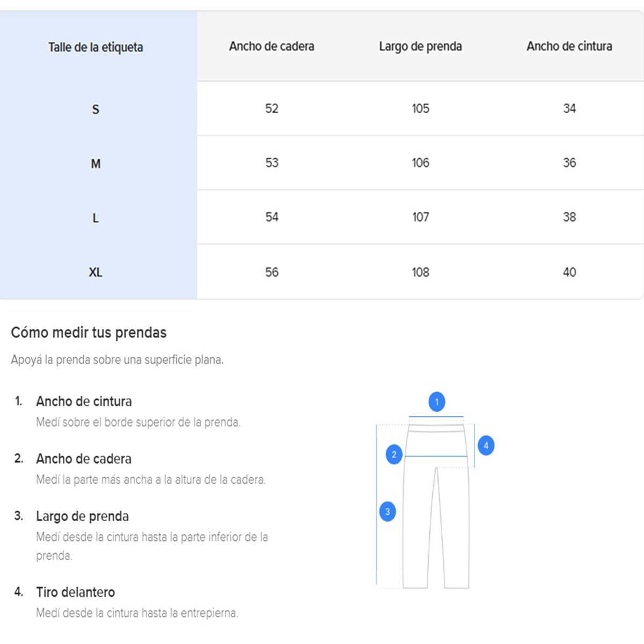This screenshot has width=644, height=644.
Task: Click the blue number 2 marker
Action: tap(394, 455)
